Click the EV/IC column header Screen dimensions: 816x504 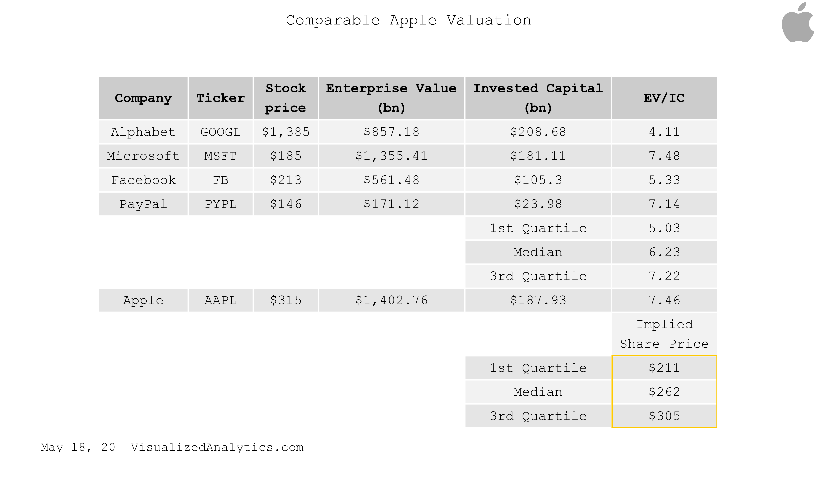click(x=664, y=98)
